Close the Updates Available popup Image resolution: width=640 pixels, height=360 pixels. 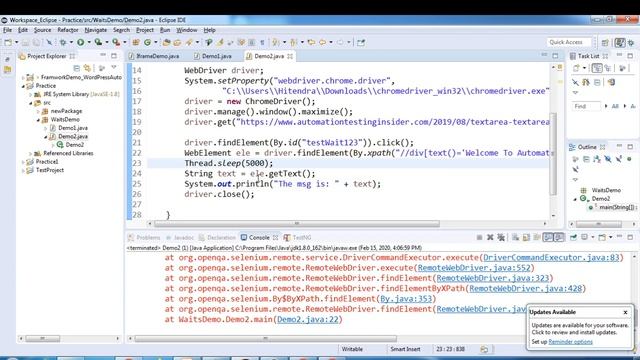[x=625, y=312]
